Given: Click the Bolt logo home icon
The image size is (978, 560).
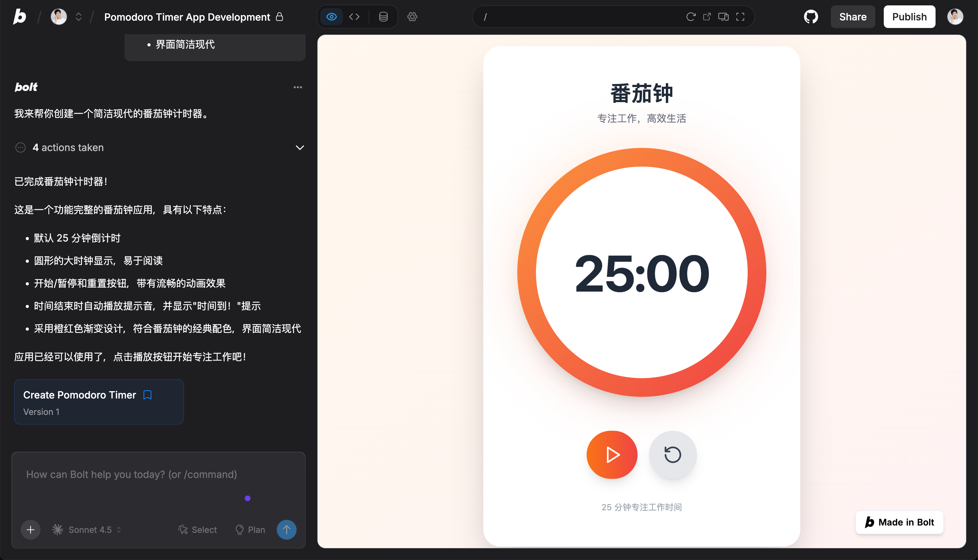Looking at the screenshot, I should [x=19, y=16].
